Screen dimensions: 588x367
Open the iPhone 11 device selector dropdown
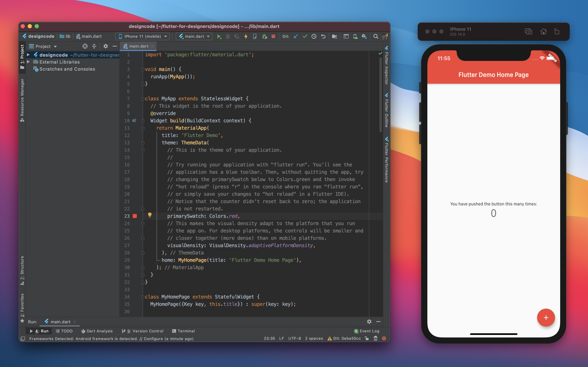(143, 36)
